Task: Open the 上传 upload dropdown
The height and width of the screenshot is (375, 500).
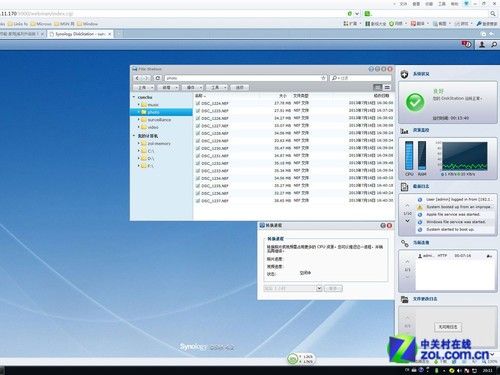Action: tap(144, 87)
